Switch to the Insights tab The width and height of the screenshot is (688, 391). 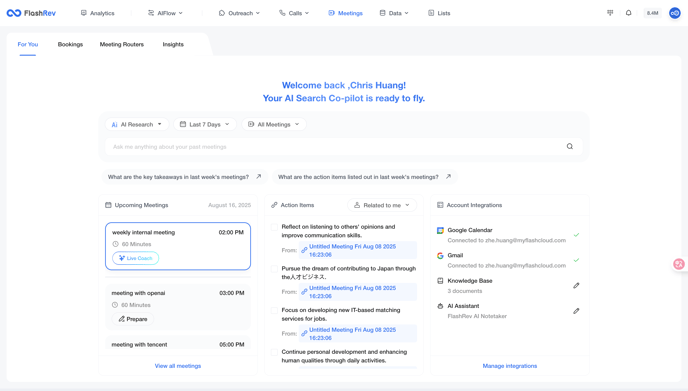tap(173, 44)
